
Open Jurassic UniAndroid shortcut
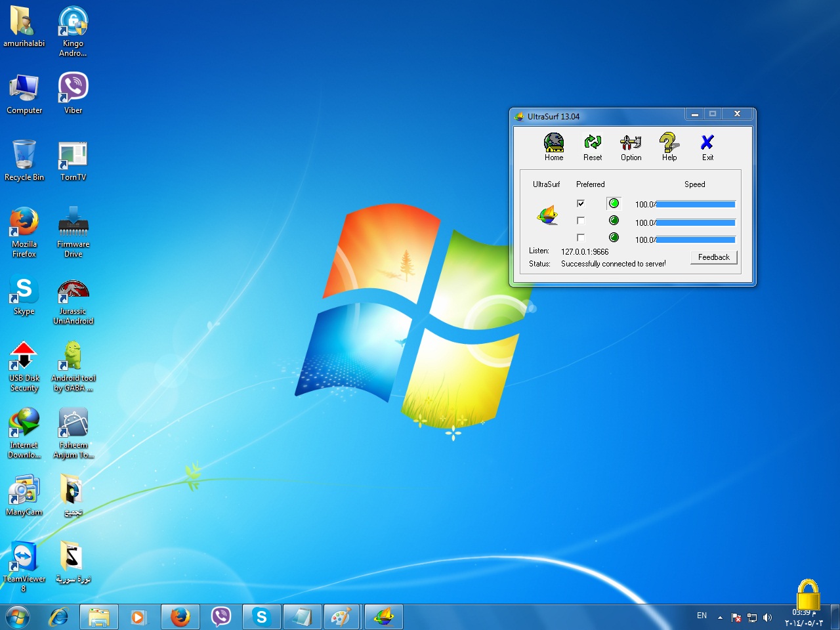point(73,301)
